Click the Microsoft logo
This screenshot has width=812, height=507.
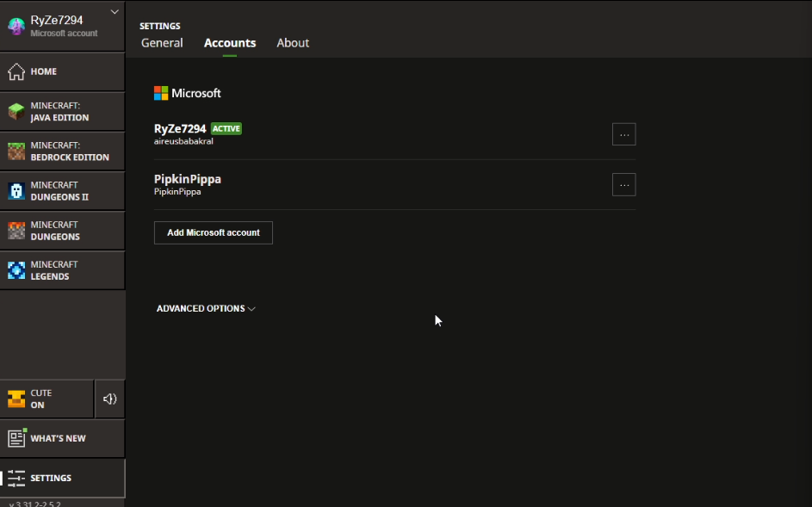point(161,93)
